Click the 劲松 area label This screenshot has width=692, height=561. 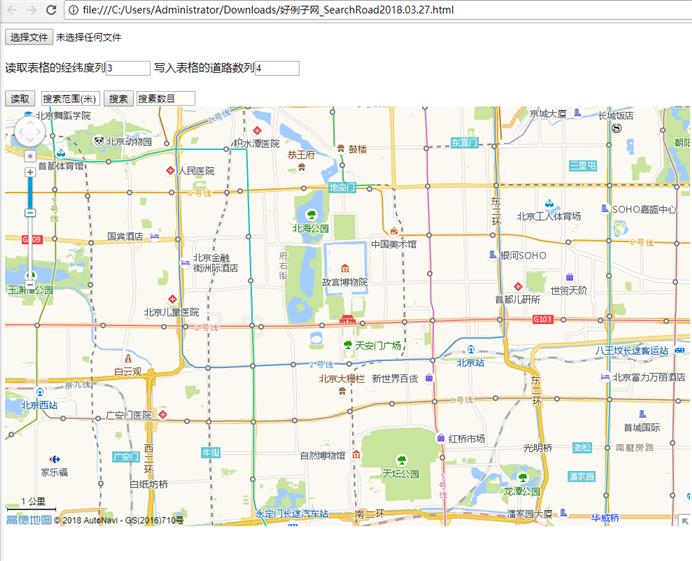(x=582, y=447)
